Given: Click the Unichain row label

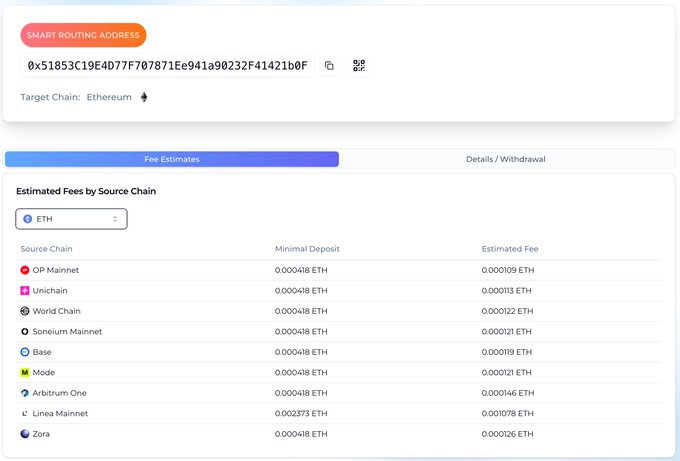Looking at the screenshot, I should point(50,291).
